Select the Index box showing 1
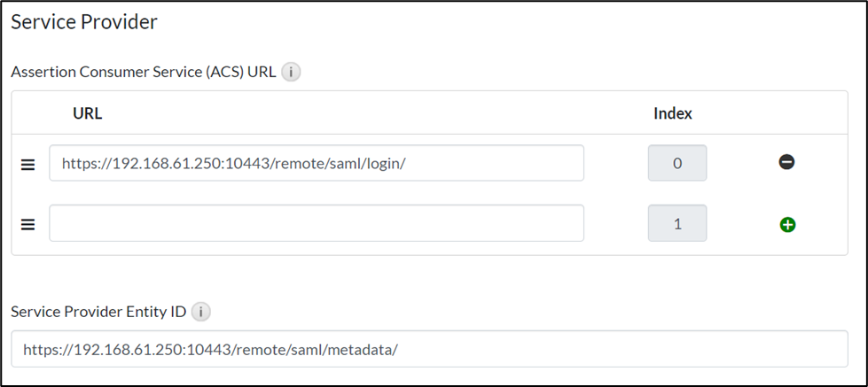 pos(677,223)
